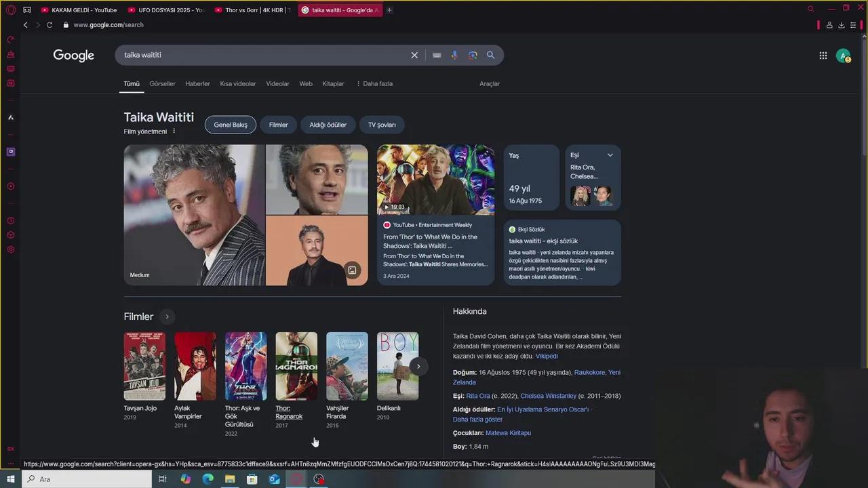Click the Daha fazla göster link
This screenshot has width=868, height=488.
coord(477,420)
